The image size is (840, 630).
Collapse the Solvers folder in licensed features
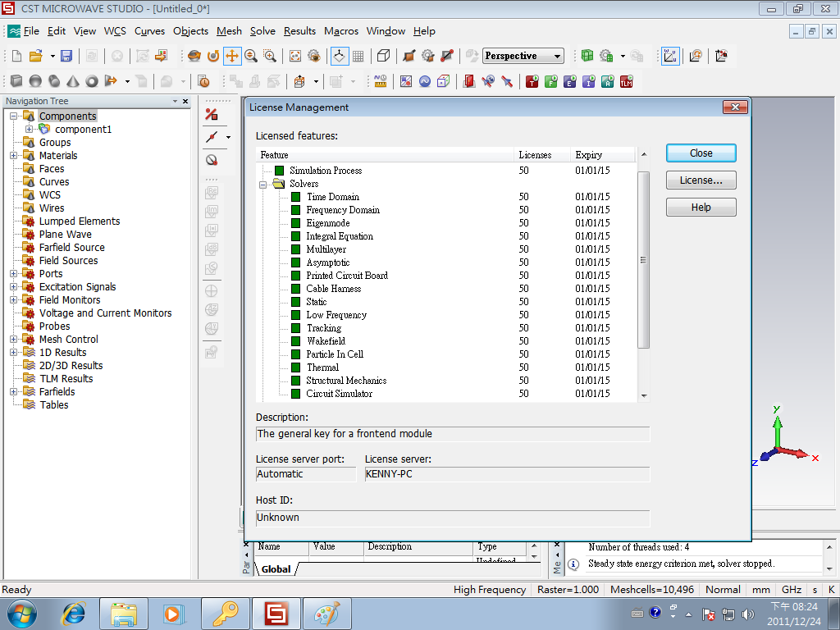coord(263,185)
